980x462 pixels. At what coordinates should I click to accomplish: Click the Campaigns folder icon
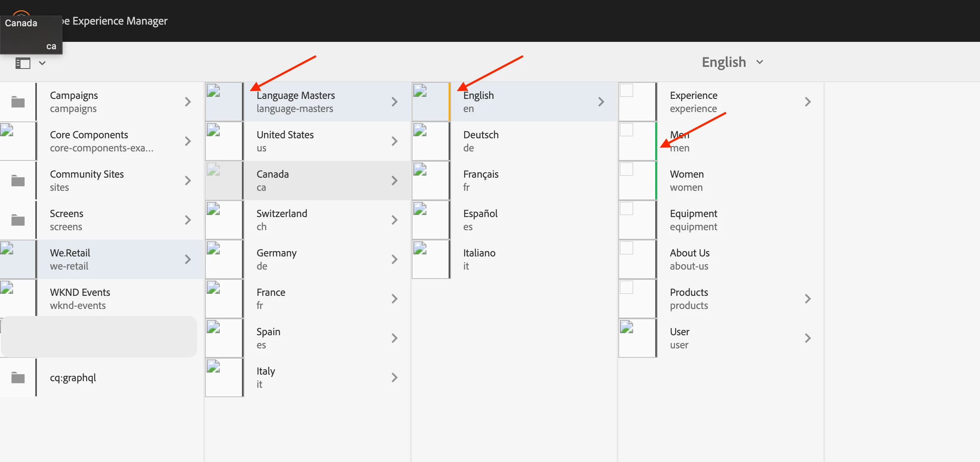click(18, 102)
